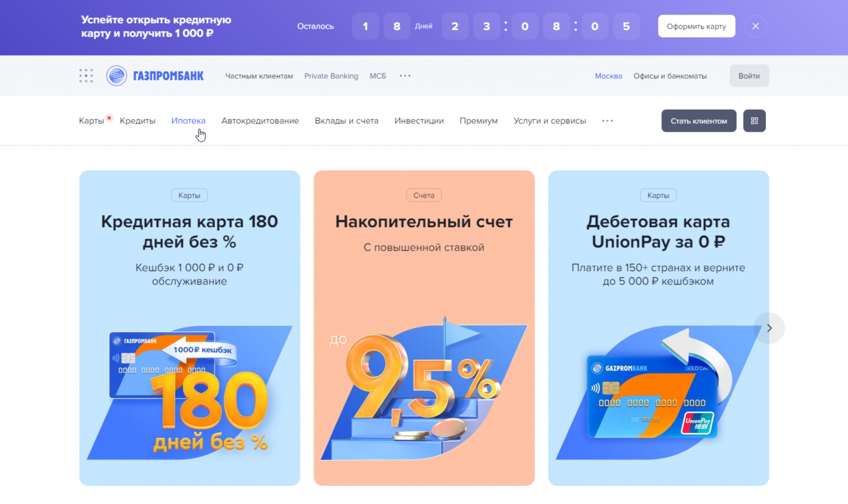Open the Private Banking link
The height and width of the screenshot is (504, 848).
(x=331, y=76)
